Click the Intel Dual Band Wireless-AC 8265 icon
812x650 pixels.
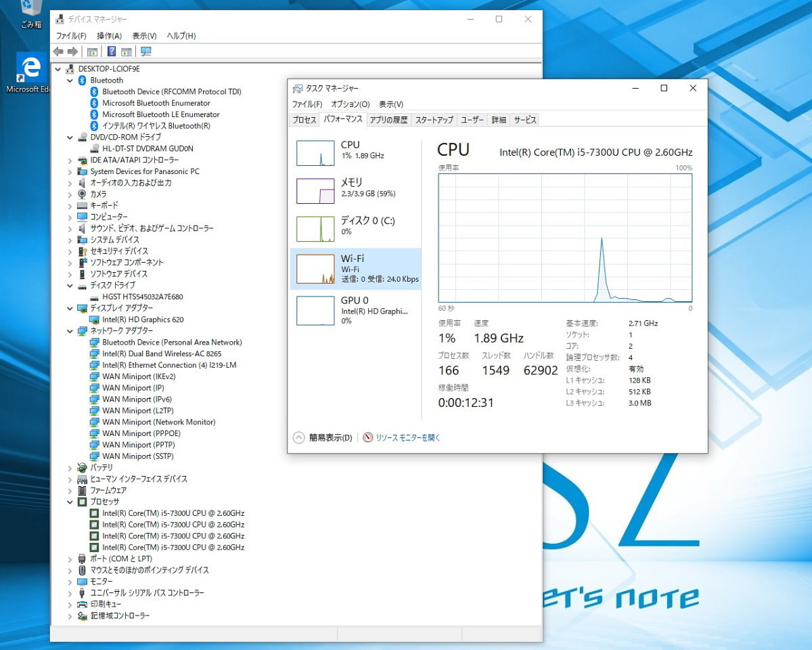pyautogui.click(x=95, y=353)
